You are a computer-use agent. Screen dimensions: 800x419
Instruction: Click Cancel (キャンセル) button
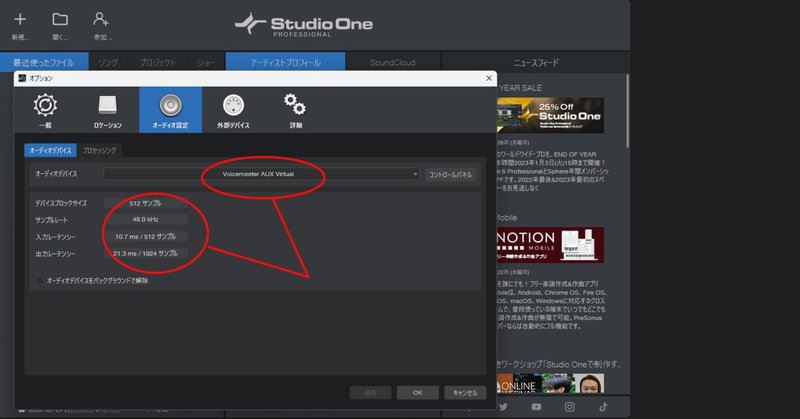(x=465, y=392)
